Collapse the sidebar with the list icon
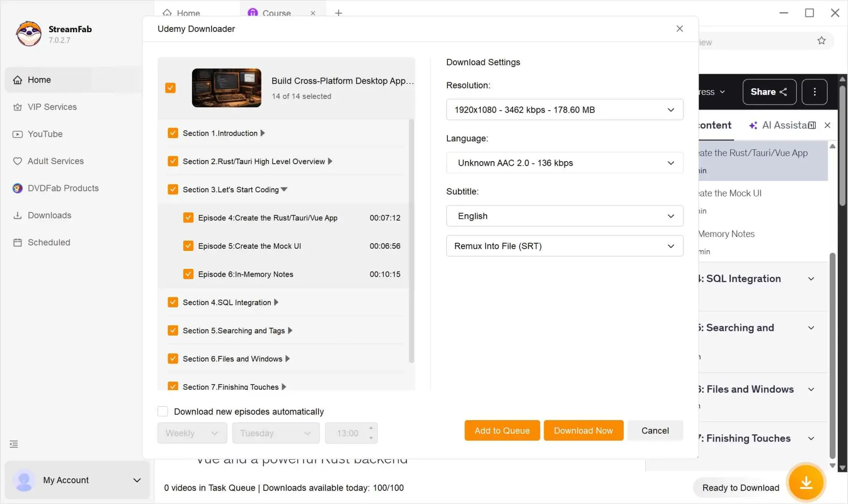The height and width of the screenshot is (504, 848). point(14,444)
